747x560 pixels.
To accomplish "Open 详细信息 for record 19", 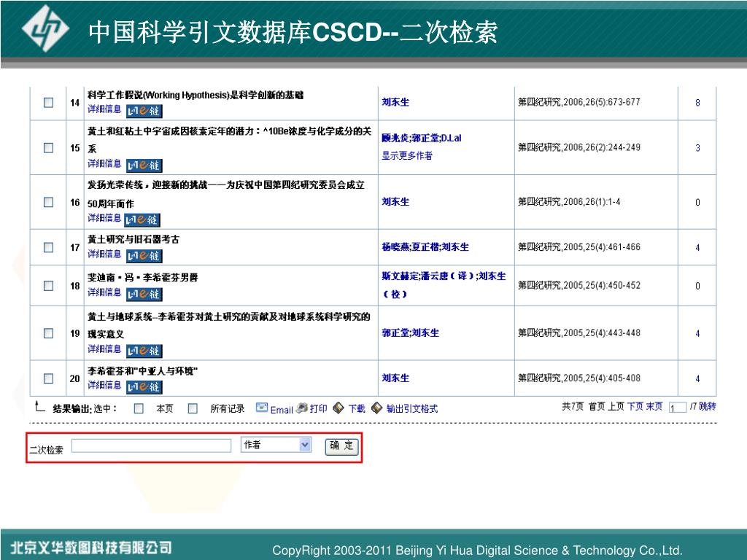I will pos(104,349).
